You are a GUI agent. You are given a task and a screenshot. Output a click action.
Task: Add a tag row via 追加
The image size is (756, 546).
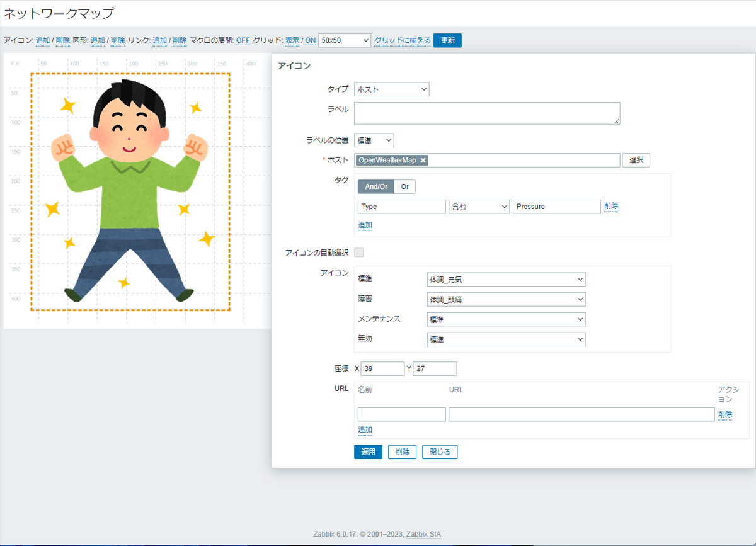click(365, 225)
